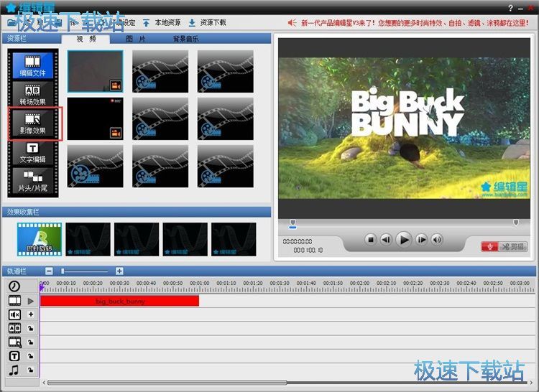Click the 本地资源 toolbar item
Viewport: 539px width, 392px height.
tap(162, 23)
